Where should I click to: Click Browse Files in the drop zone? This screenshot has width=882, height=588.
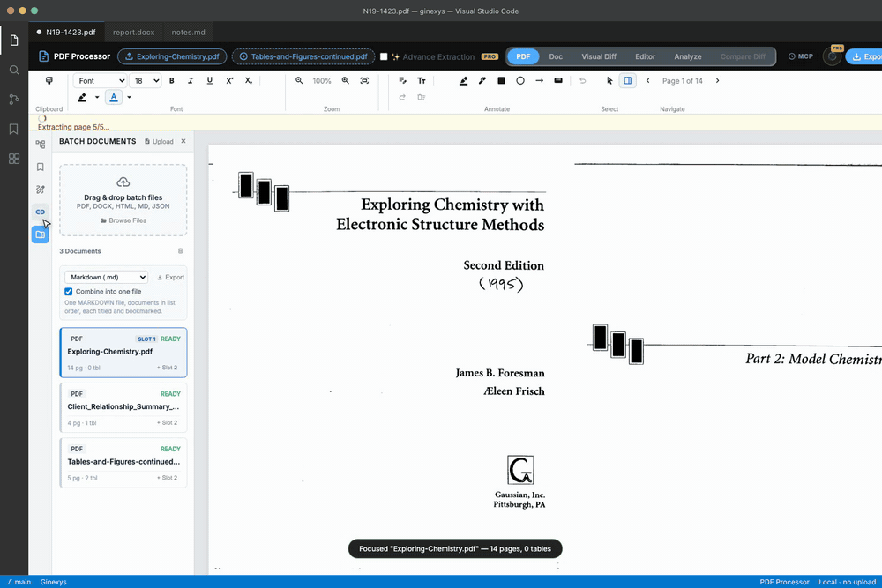coord(123,220)
